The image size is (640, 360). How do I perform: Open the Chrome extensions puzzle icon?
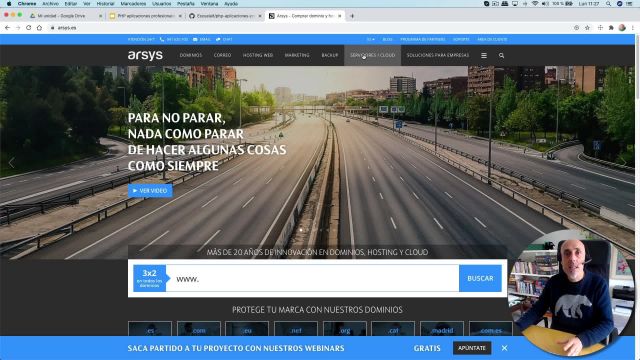pyautogui.click(x=611, y=28)
